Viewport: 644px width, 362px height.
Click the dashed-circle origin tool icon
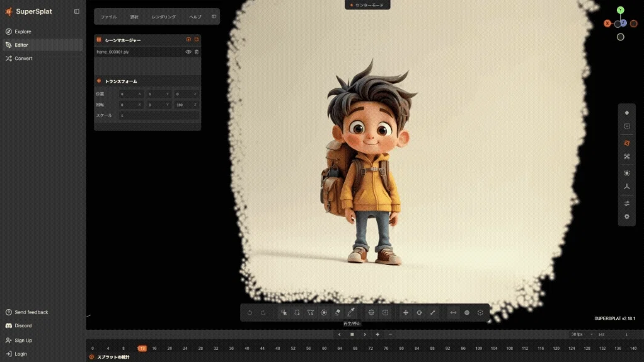480,313
